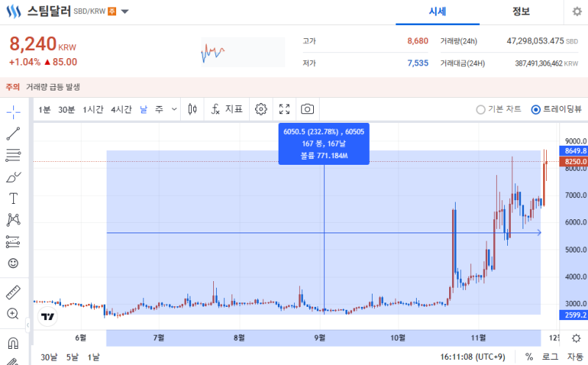Select the 기본 차트 radio option
This screenshot has height=365, width=588.
click(x=498, y=109)
